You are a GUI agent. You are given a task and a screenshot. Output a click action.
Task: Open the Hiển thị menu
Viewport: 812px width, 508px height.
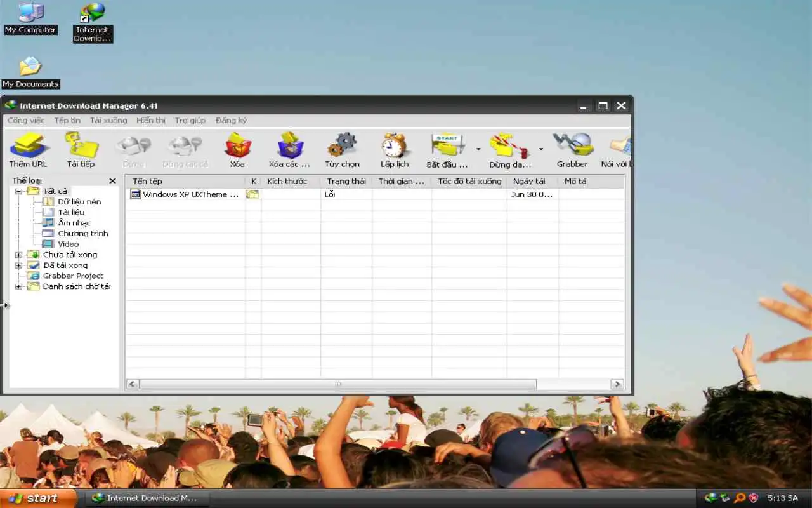tap(151, 120)
